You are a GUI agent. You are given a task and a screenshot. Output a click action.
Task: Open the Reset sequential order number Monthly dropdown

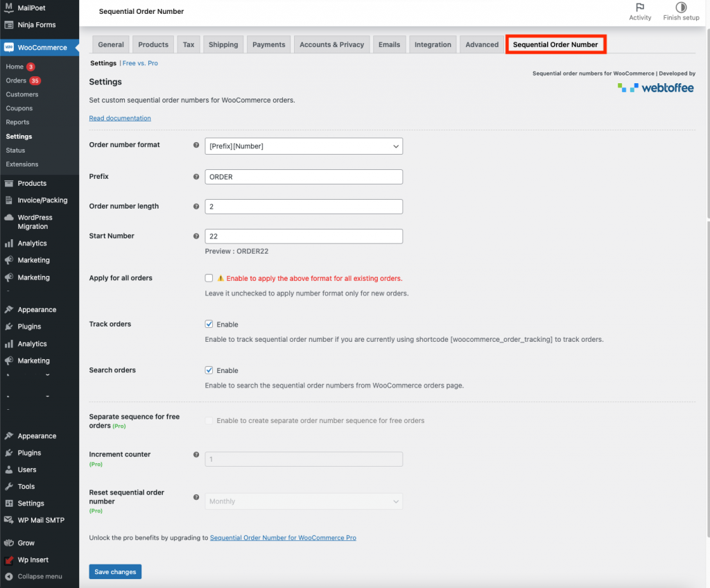304,501
